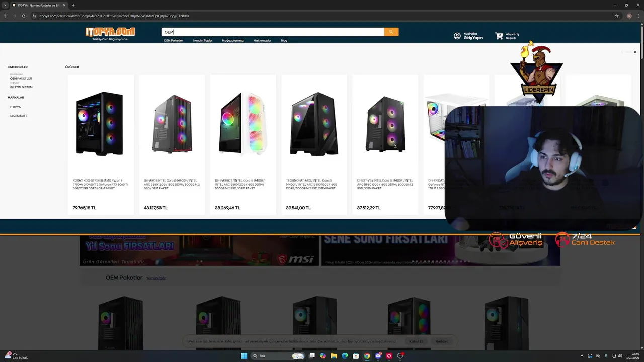Open the Mağazalarımız menu item
Screen dimensions: 644x362
click(x=232, y=40)
